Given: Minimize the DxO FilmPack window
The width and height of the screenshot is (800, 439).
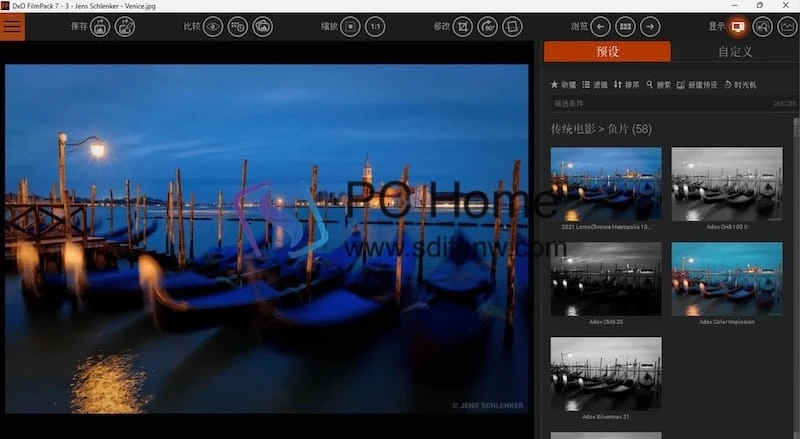Looking at the screenshot, I should pyautogui.click(x=735, y=6).
